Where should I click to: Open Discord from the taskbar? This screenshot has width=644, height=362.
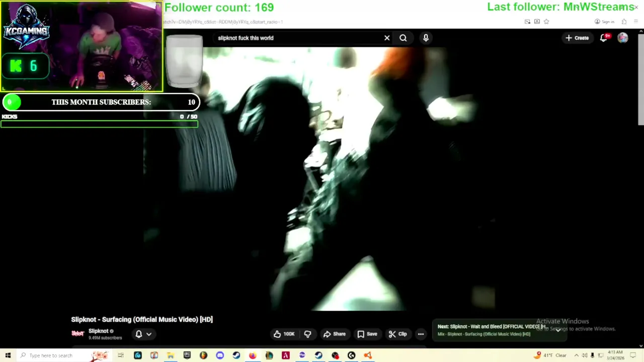(x=220, y=355)
